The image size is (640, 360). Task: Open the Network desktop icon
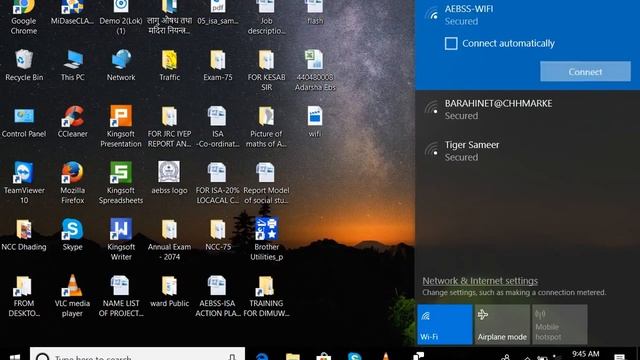point(121,65)
